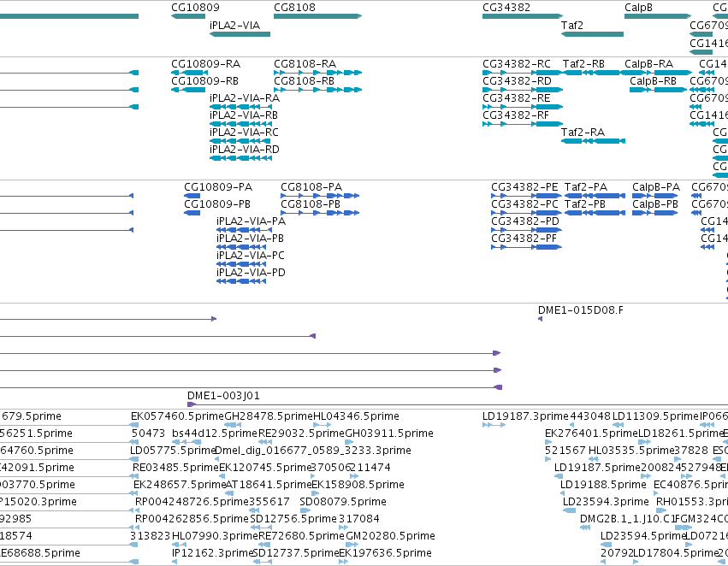Click protein CG8108-PB
Screen dimensions: 728x566
[x=311, y=204]
